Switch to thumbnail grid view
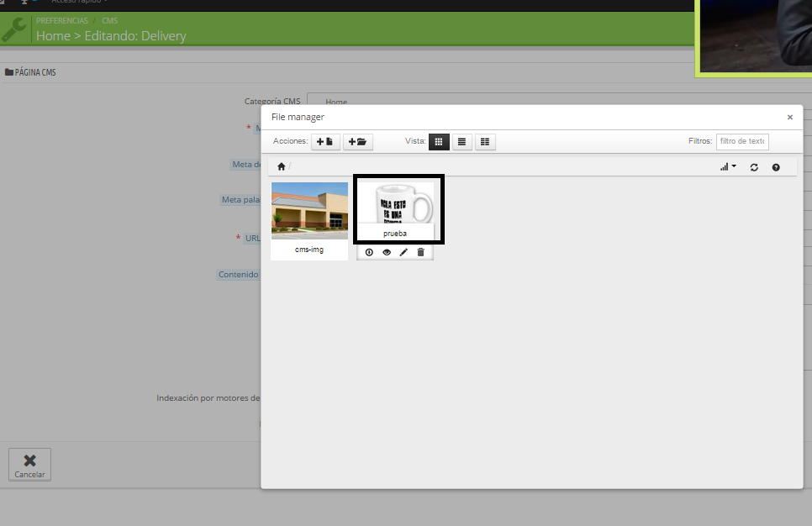Screen dimensions: 812x526 pyautogui.click(x=439, y=142)
